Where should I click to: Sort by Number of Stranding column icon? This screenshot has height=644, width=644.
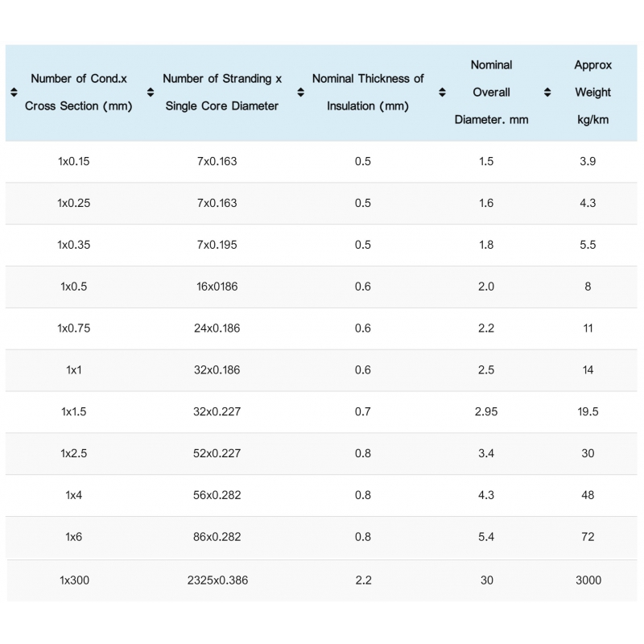pyautogui.click(x=151, y=93)
